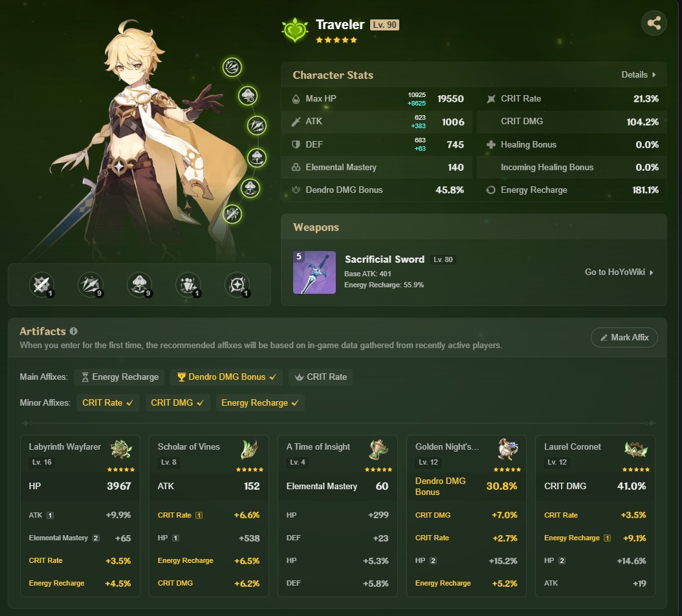Toggle the CRIT Rate minor affix

[107, 403]
